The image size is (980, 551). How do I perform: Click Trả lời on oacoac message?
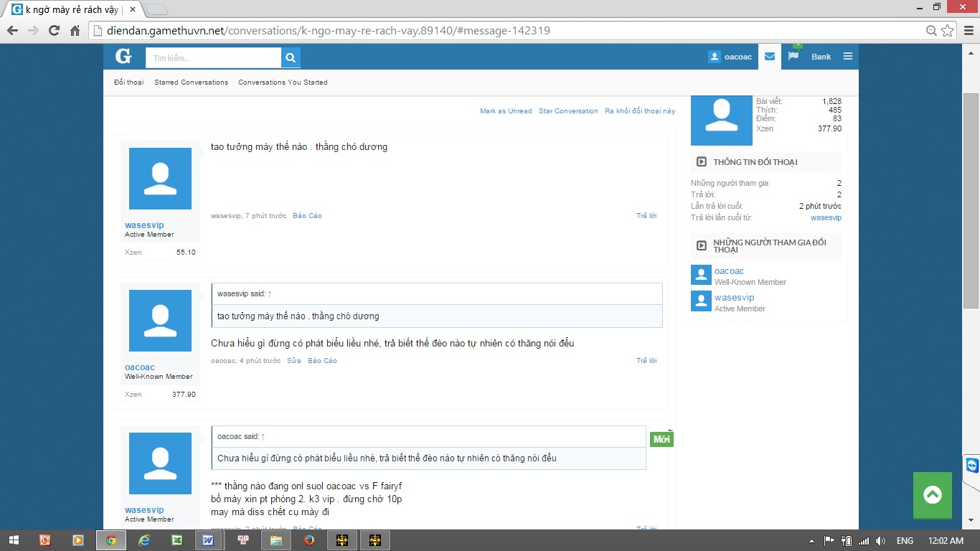click(x=646, y=361)
